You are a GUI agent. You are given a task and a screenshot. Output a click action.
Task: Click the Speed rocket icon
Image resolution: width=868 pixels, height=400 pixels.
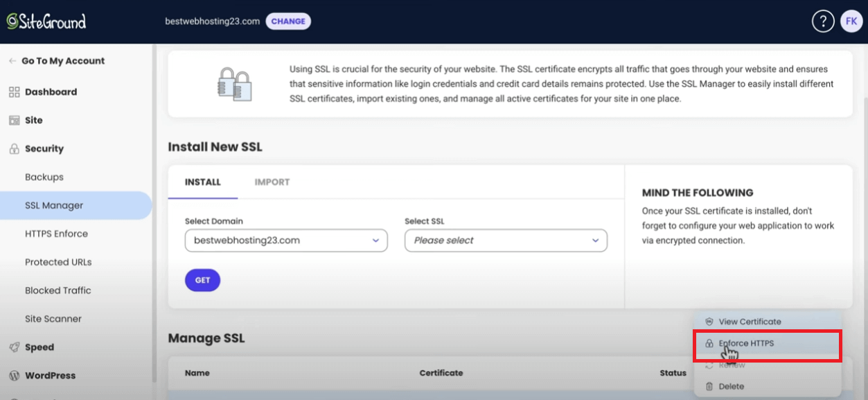[x=14, y=347]
